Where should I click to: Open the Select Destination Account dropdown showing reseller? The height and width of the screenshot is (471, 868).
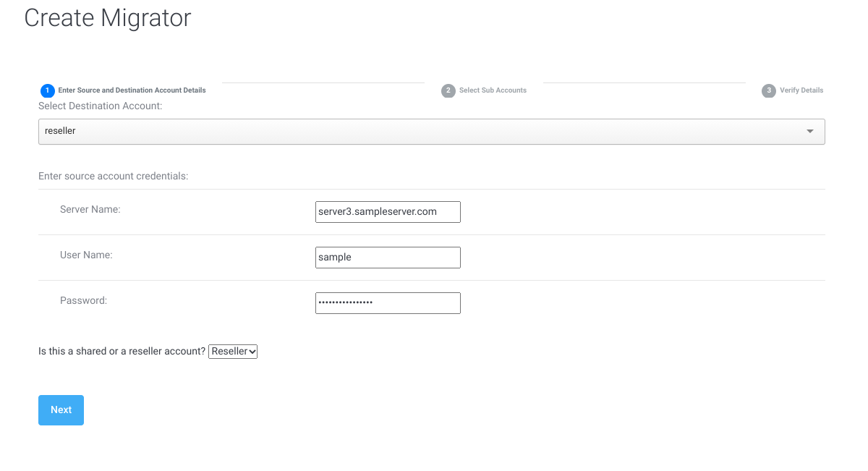click(x=431, y=132)
